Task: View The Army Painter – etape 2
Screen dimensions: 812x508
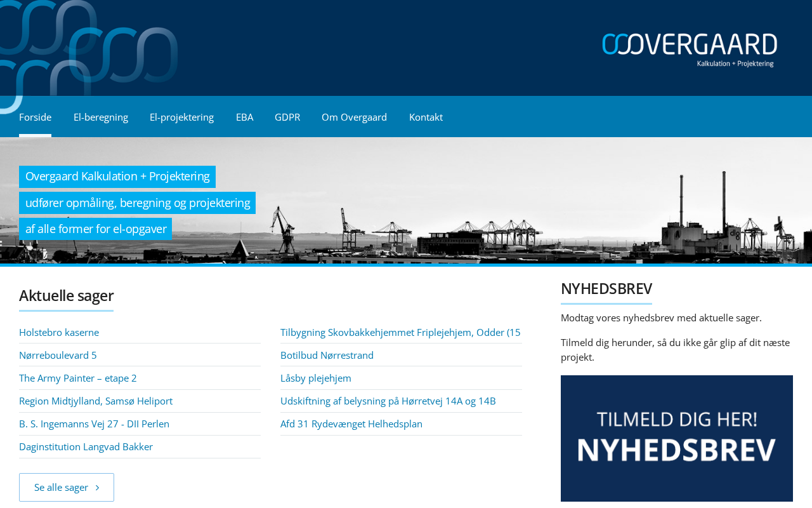Action: point(78,378)
